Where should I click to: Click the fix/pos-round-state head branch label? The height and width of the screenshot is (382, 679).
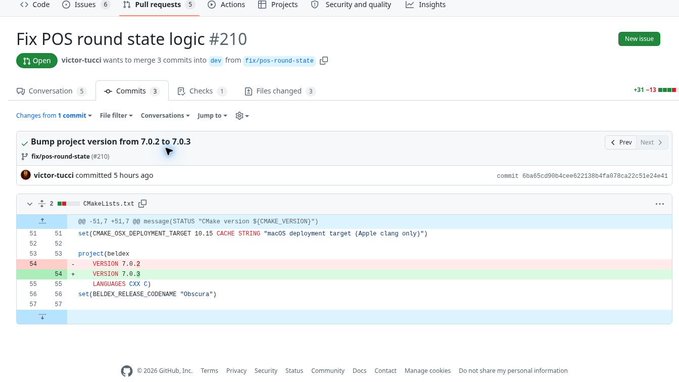279,61
